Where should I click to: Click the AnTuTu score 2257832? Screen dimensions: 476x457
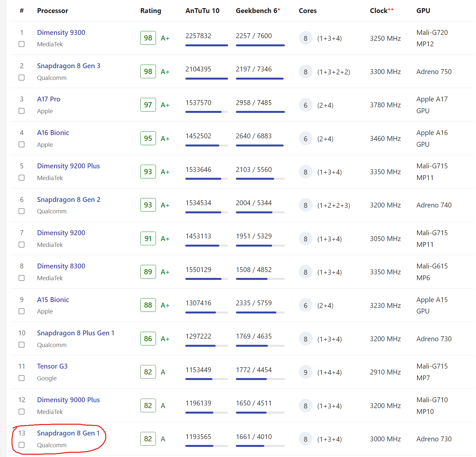(198, 36)
